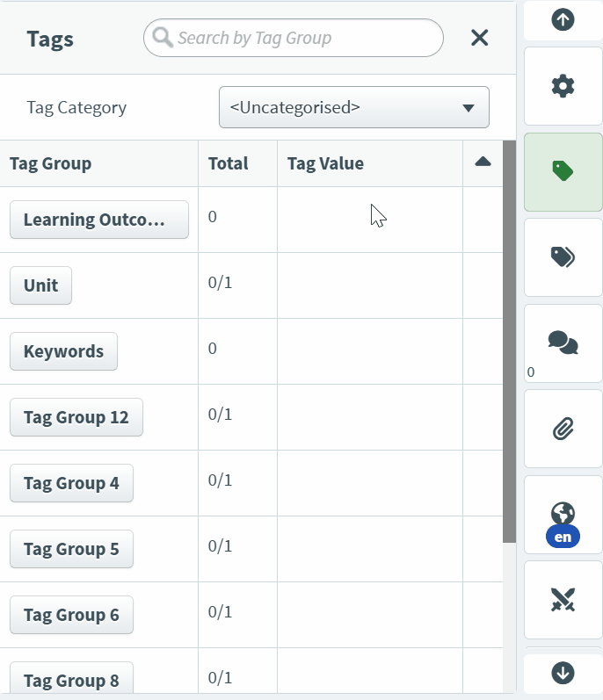The width and height of the screenshot is (603, 700).
Task: Open the Learning Outcomes tag group
Action: click(98, 220)
